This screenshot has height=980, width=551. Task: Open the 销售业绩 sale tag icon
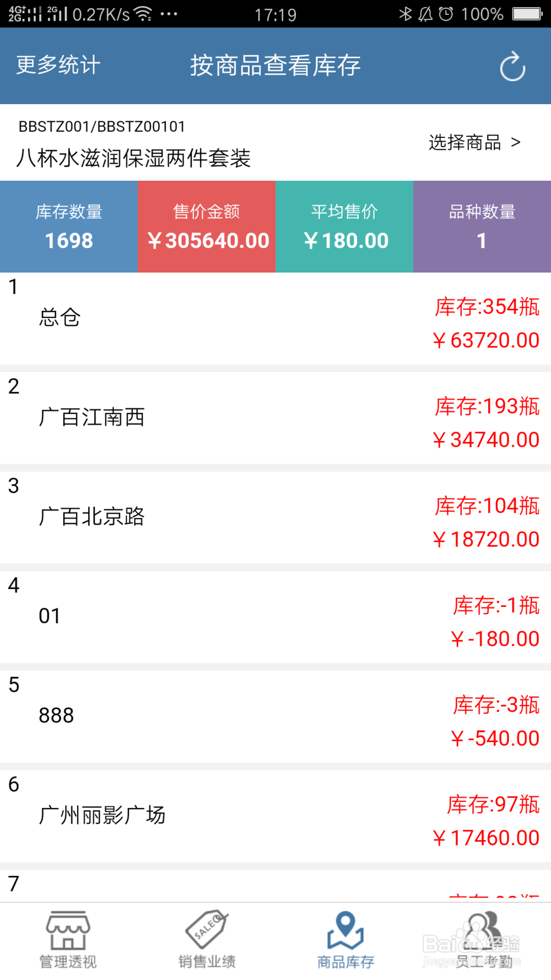point(207,930)
